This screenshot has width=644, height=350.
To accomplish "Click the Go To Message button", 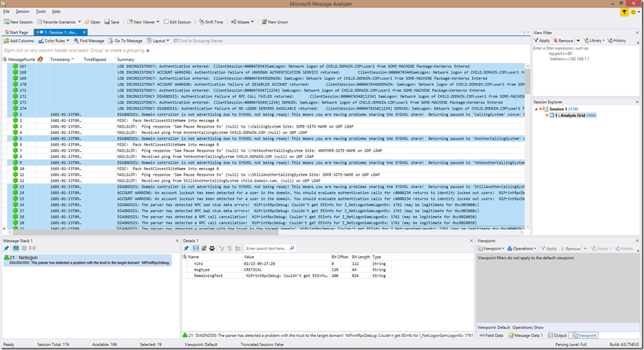I will (x=126, y=41).
